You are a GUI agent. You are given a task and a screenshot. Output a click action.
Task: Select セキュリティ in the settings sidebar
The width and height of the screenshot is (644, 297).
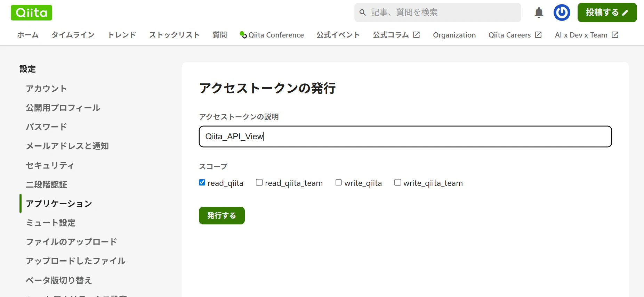click(x=50, y=165)
